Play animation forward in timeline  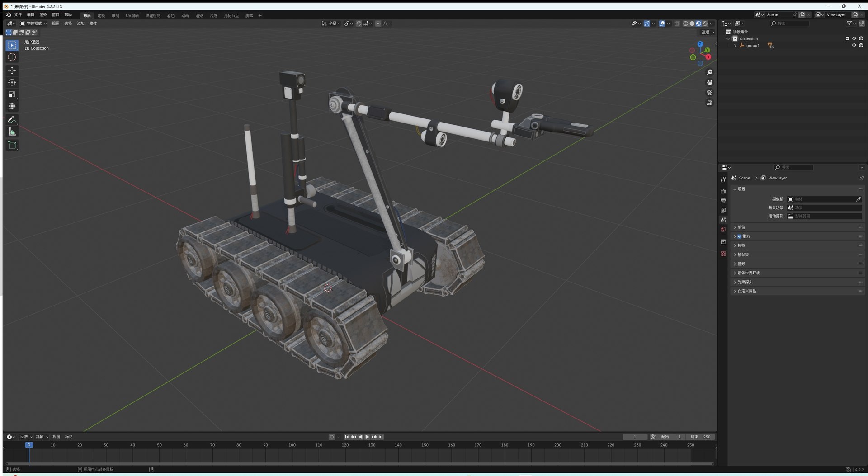(367, 437)
